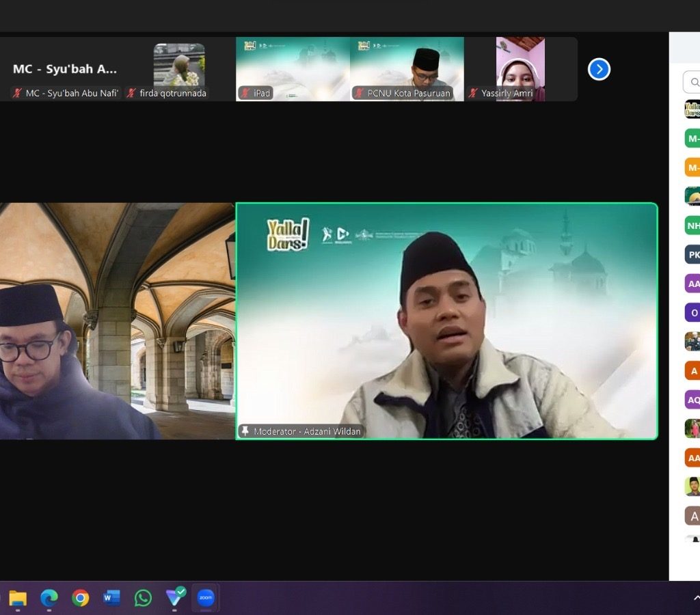Image resolution: width=700 pixels, height=615 pixels.
Task: Click the Moderator - Adzani Wildan video
Action: 446,321
